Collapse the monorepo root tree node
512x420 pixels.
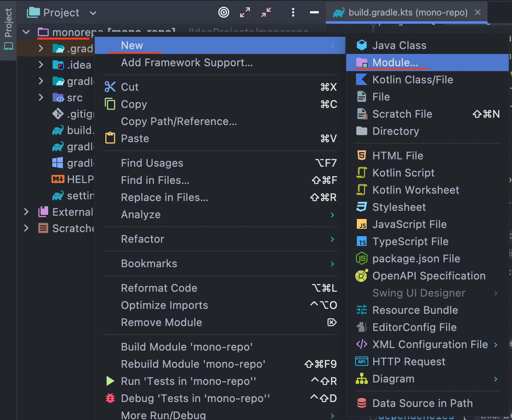(26, 32)
